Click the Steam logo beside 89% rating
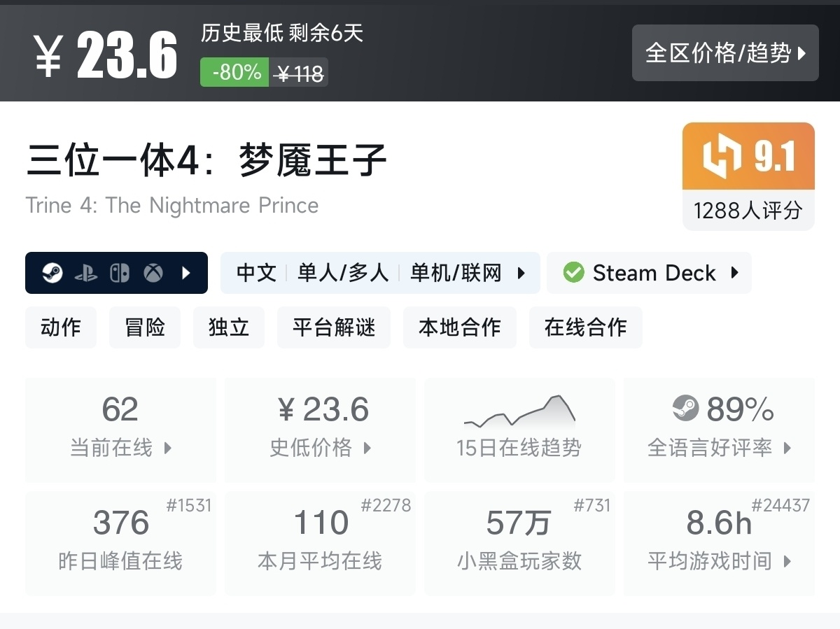840x629 pixels. tap(685, 409)
